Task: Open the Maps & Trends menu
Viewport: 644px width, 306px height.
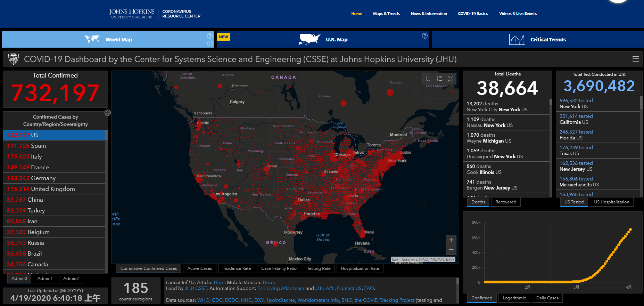Action: 386,14
